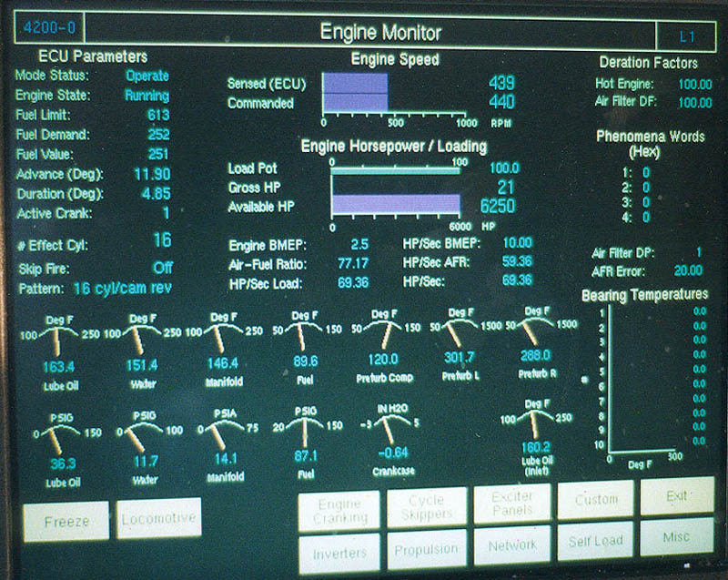Click the Skip Fire Off value
The image size is (728, 580).
(162, 269)
